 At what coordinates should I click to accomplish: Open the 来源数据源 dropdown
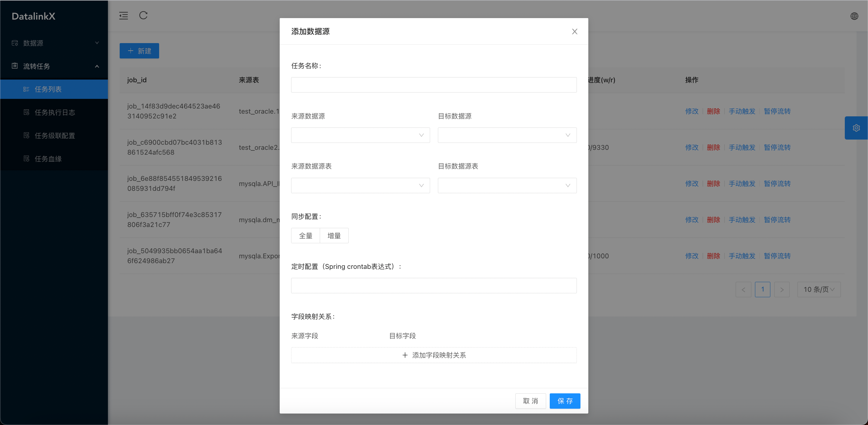pyautogui.click(x=360, y=135)
